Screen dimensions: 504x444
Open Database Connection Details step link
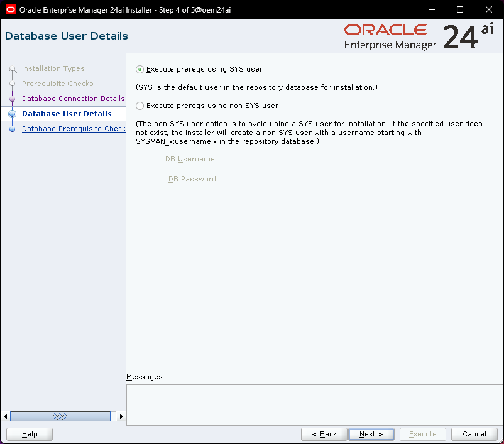73,99
